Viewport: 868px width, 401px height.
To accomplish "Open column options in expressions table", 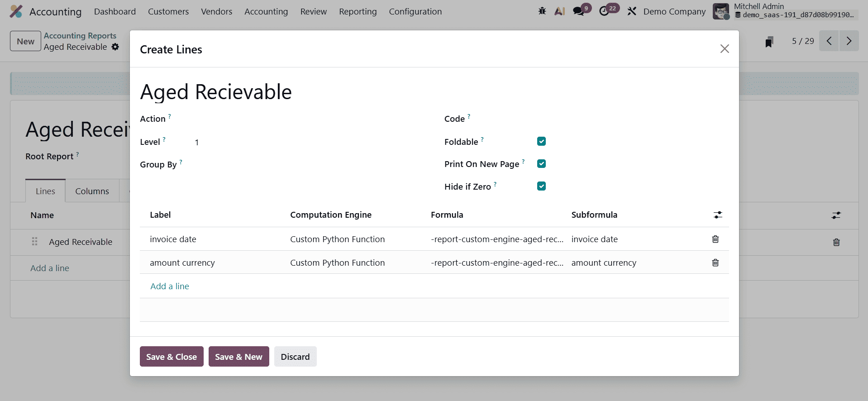I will 718,215.
